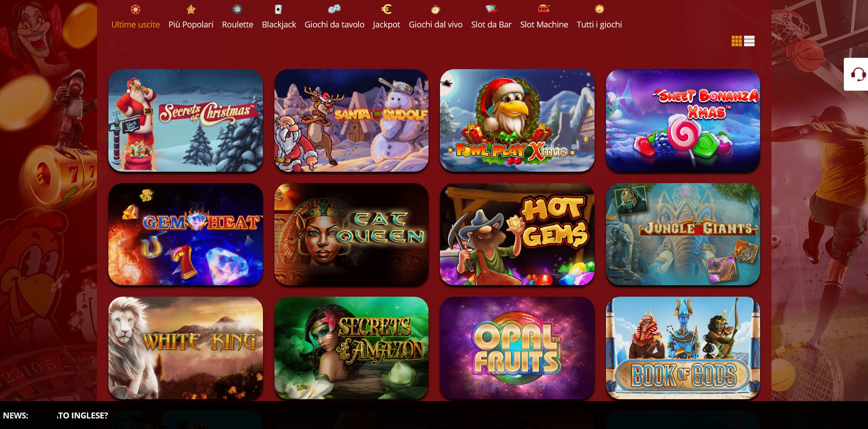Viewport: 868px width, 429px height.
Task: Select Giochi da tavolo tab
Action: tap(334, 25)
